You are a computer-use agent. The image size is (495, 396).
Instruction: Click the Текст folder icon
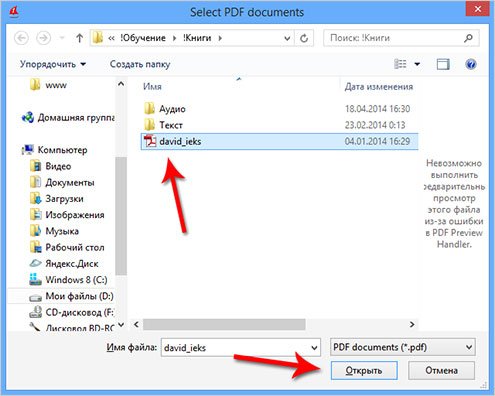pos(149,125)
